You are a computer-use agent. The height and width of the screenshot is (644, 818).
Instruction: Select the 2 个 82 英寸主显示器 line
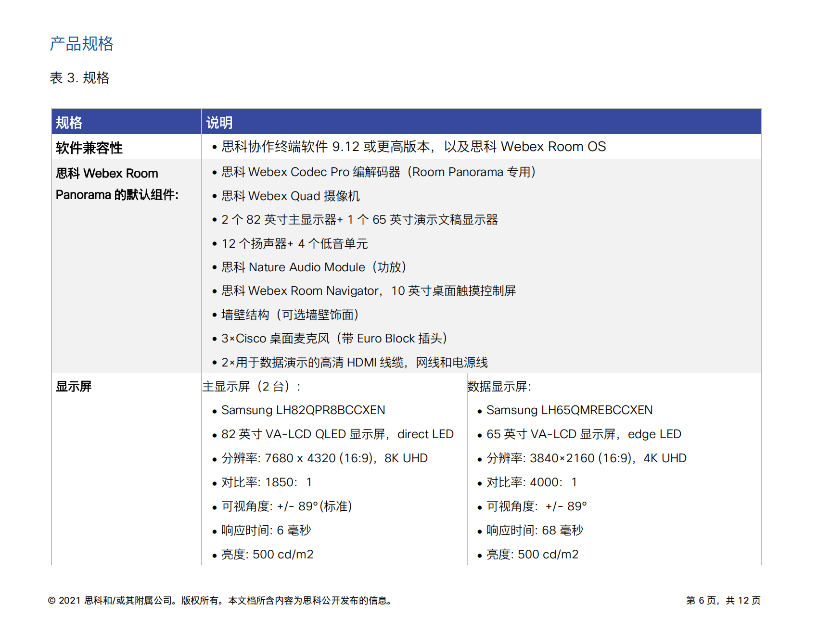[x=359, y=220]
